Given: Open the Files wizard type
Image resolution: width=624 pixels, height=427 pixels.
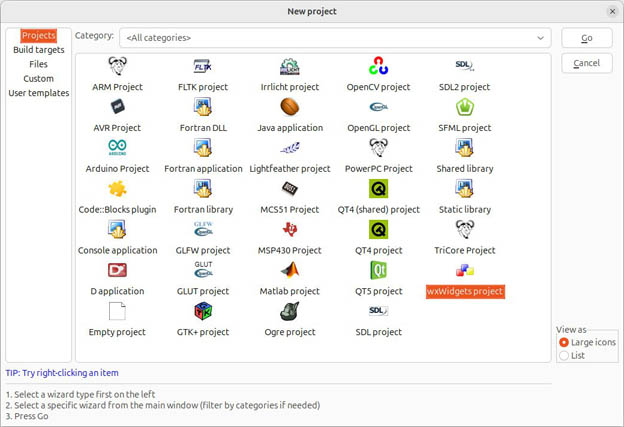Looking at the screenshot, I should pos(39,64).
